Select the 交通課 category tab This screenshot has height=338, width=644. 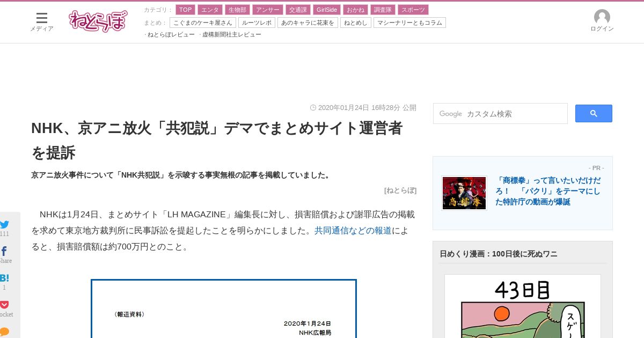297,10
